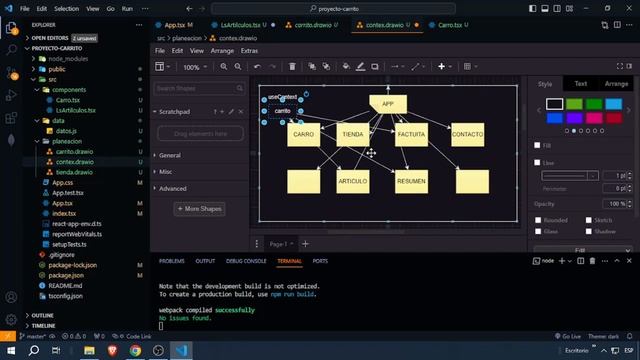Show the DEBUG CONSOLE panel tab
640x360 pixels.
click(246, 261)
